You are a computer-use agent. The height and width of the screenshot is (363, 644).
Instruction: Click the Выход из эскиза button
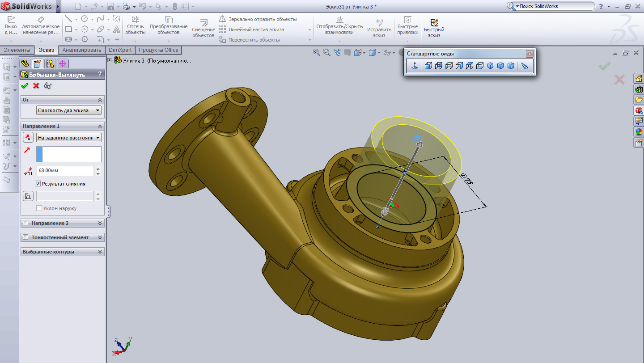click(11, 26)
